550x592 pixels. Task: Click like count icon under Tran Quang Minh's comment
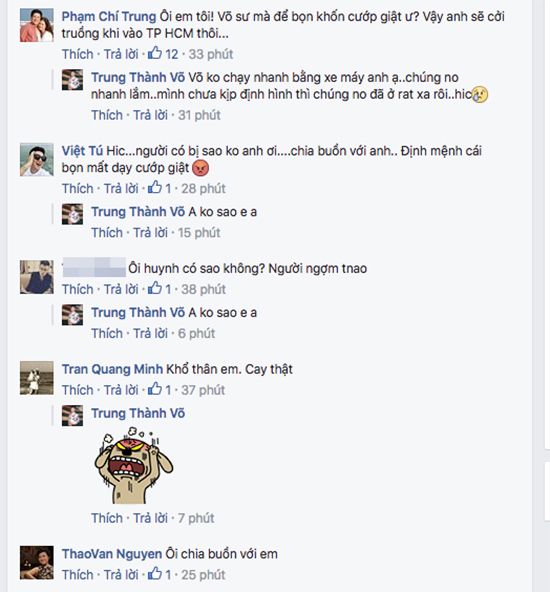(x=155, y=389)
